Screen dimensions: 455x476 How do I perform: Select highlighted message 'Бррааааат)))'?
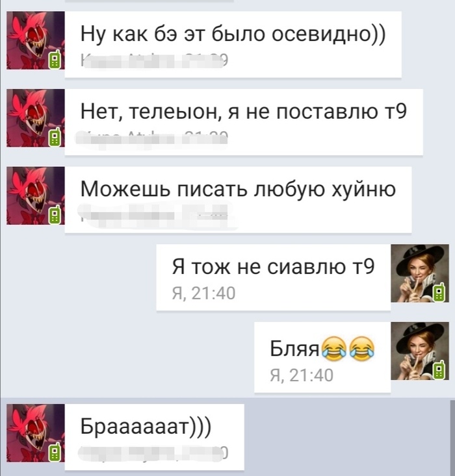pos(155,436)
